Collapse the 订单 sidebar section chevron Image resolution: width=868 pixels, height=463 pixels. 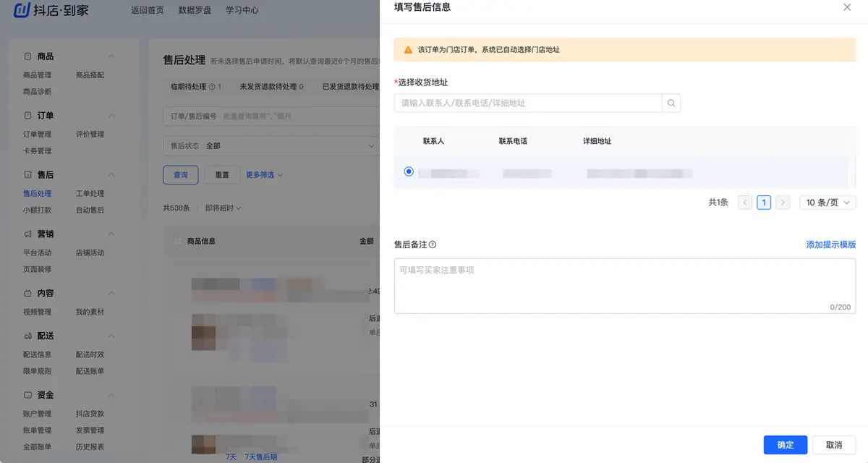(x=111, y=116)
